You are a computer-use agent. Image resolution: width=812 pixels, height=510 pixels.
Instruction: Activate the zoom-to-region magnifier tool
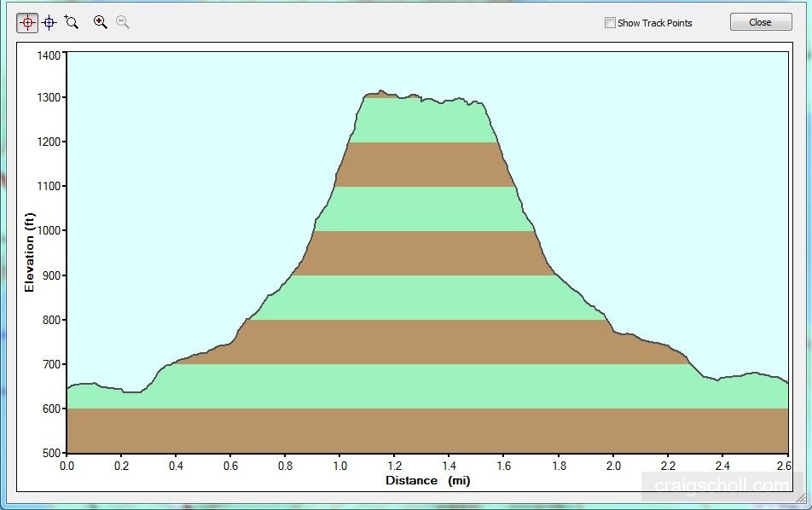click(72, 21)
